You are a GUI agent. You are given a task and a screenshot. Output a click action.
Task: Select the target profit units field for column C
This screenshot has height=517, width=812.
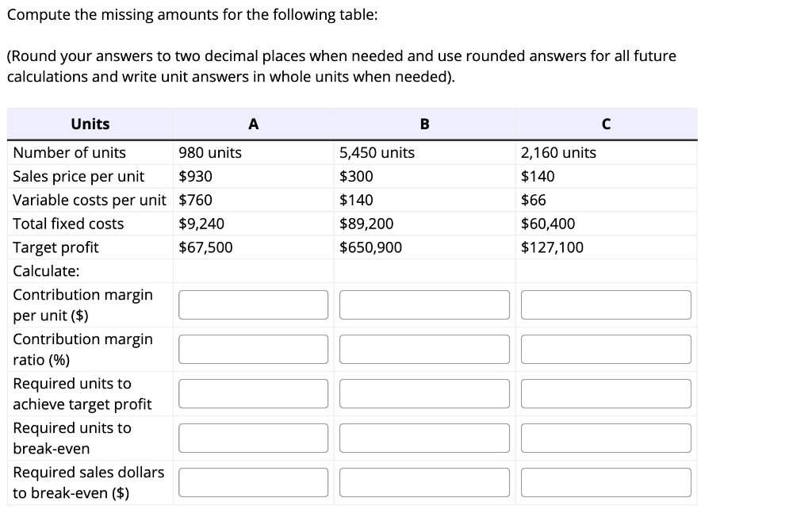click(606, 393)
